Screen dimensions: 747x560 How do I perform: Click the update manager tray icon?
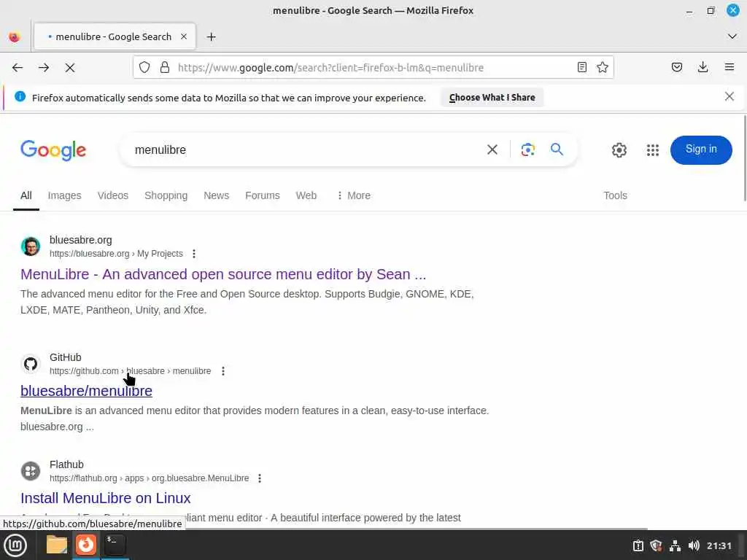[x=638, y=545]
